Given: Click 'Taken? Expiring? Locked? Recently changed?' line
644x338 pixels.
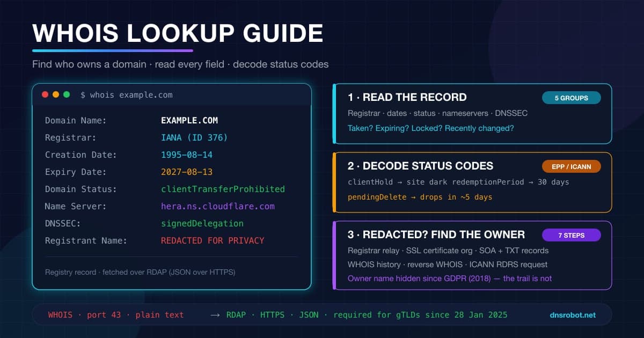Looking at the screenshot, I should tap(431, 128).
